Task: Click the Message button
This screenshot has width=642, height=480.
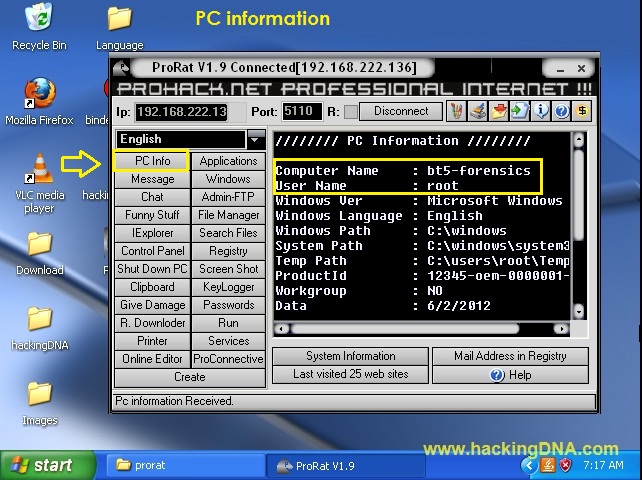Action: [x=152, y=179]
